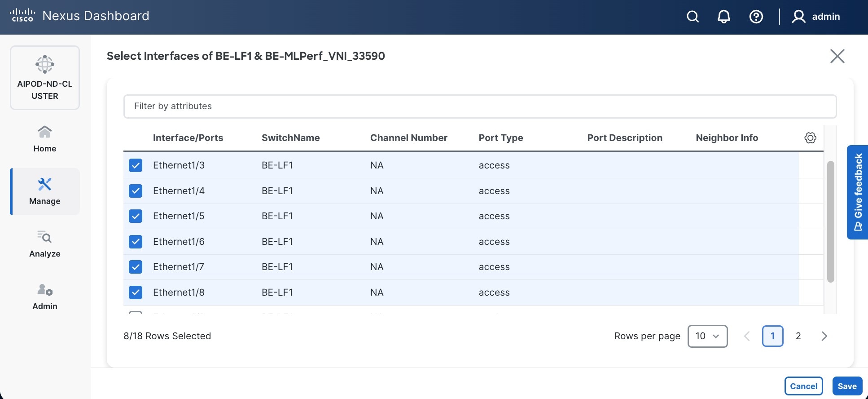Click the Save button
Image resolution: width=868 pixels, height=399 pixels.
pyautogui.click(x=847, y=386)
